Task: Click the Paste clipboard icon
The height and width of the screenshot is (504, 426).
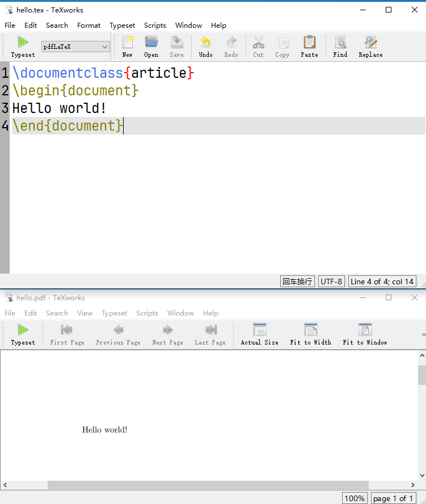Action: point(309,47)
